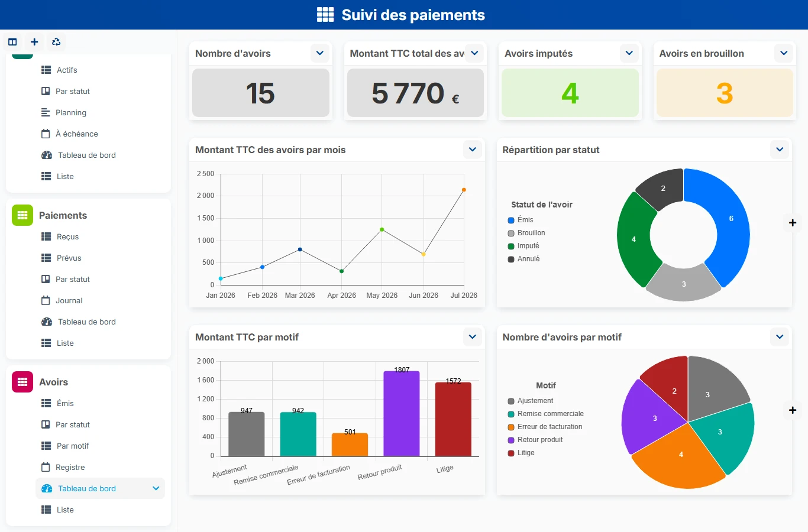Click the refresh icon in sidebar toolbar
808x532 pixels.
coord(56,42)
